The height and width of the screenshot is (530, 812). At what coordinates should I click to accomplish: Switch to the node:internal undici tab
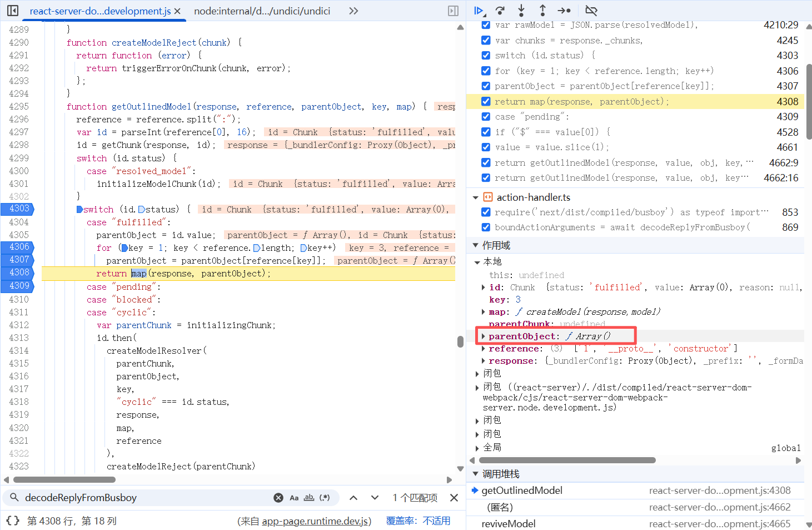click(262, 11)
